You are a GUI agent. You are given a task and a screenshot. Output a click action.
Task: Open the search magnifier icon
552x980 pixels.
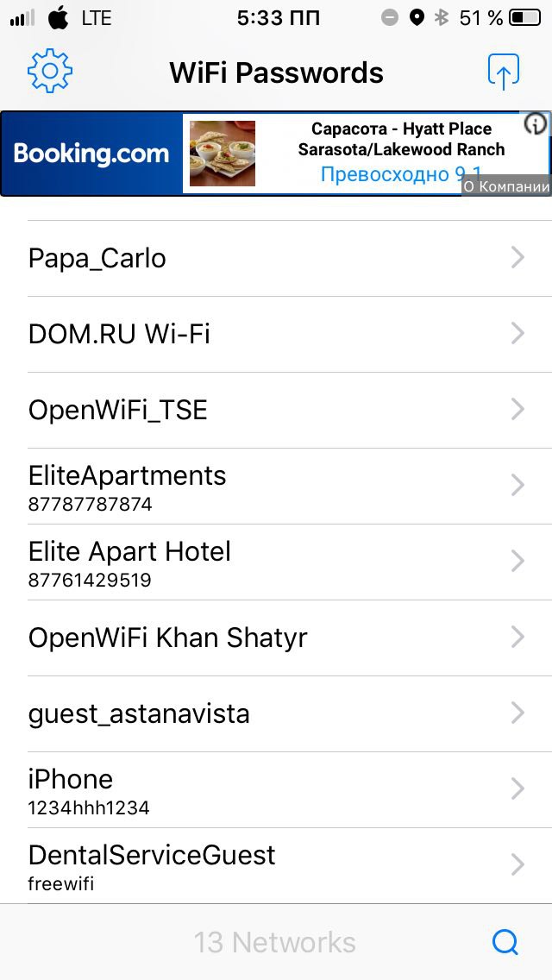pyautogui.click(x=505, y=941)
